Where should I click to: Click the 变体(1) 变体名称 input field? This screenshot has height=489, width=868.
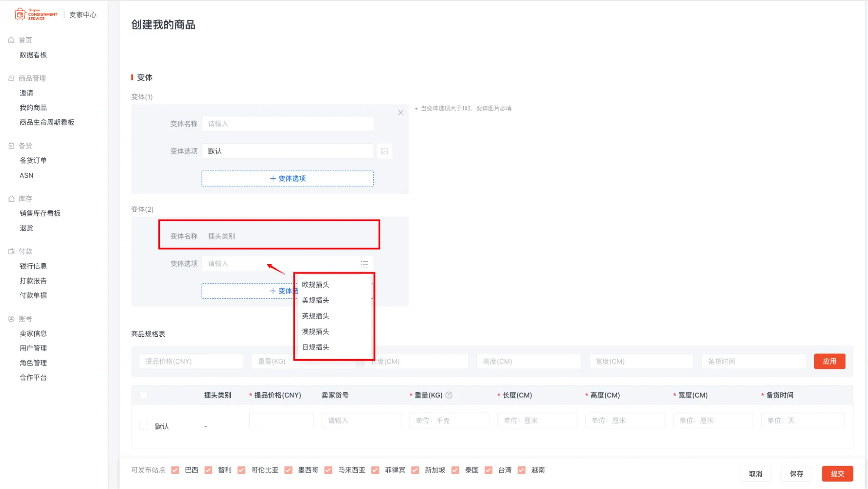(x=287, y=124)
